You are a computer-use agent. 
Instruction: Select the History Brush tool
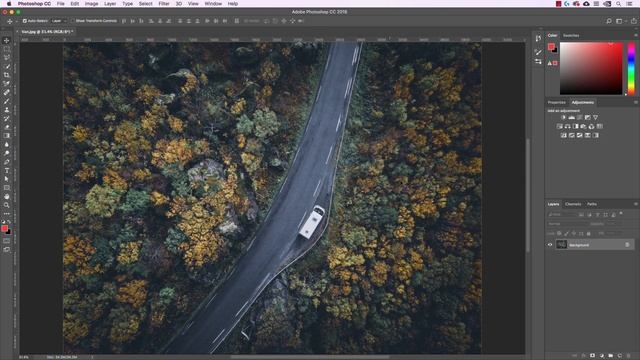coord(7,118)
